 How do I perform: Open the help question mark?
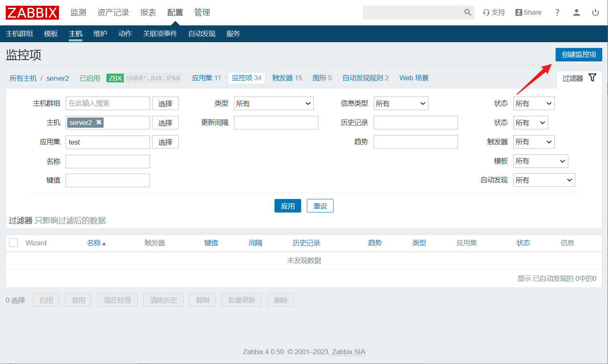[557, 12]
